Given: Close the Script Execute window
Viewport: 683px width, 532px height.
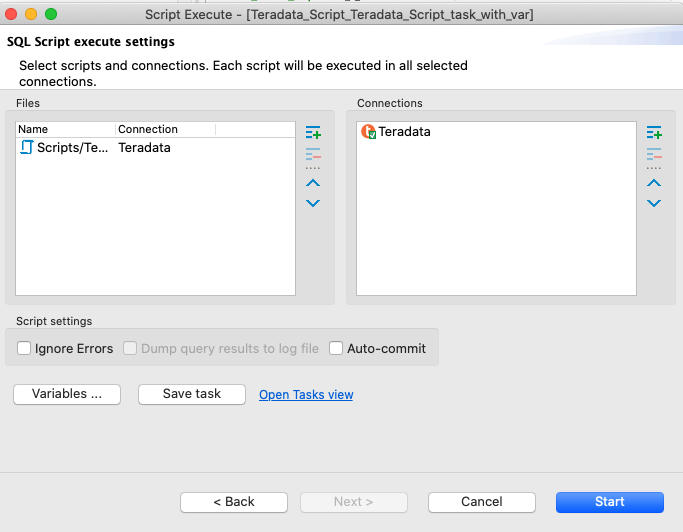Looking at the screenshot, I should [x=11, y=14].
